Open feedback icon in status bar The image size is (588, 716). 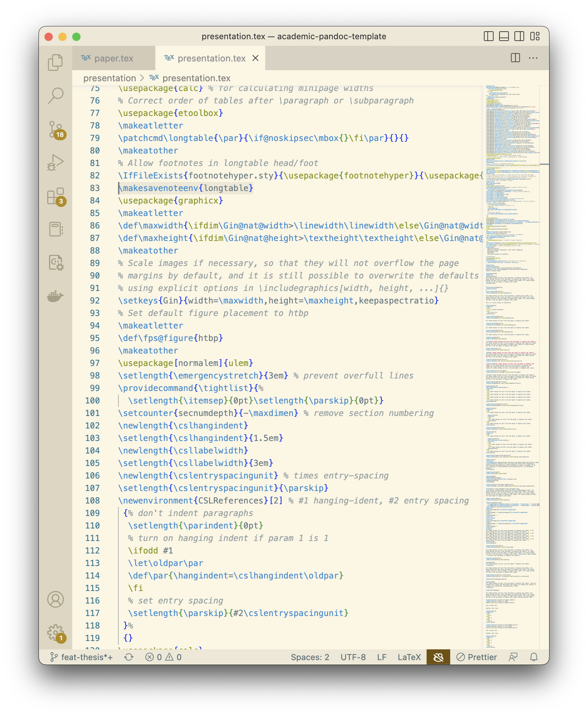click(x=513, y=657)
